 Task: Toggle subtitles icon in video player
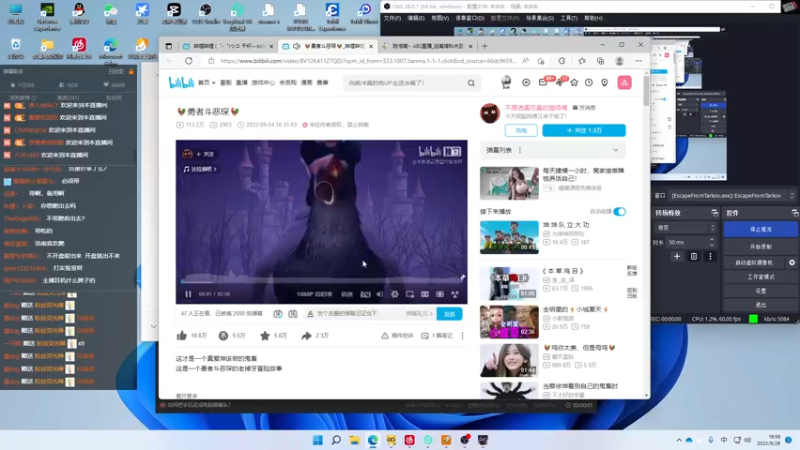point(365,294)
